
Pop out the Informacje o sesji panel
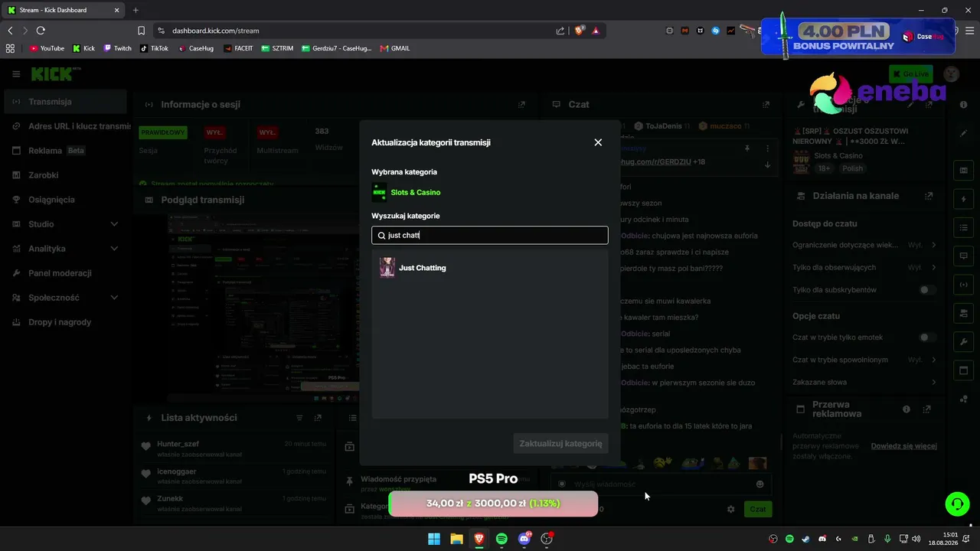[x=521, y=105]
